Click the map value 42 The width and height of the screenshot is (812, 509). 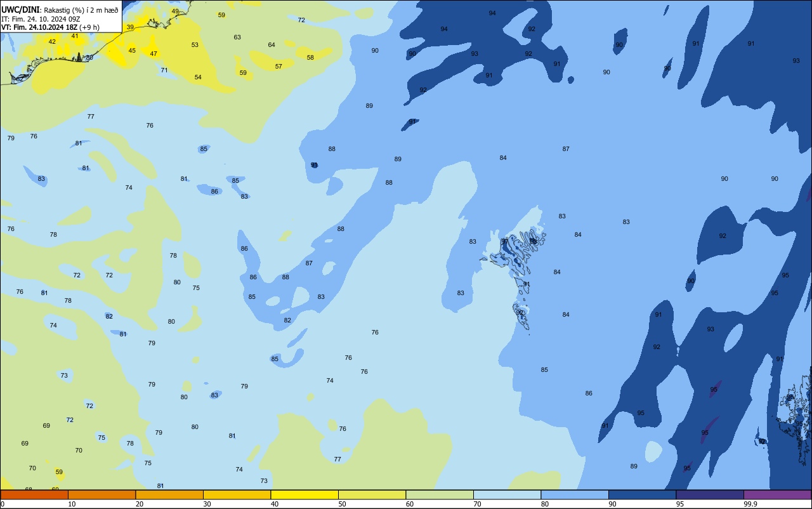point(52,42)
